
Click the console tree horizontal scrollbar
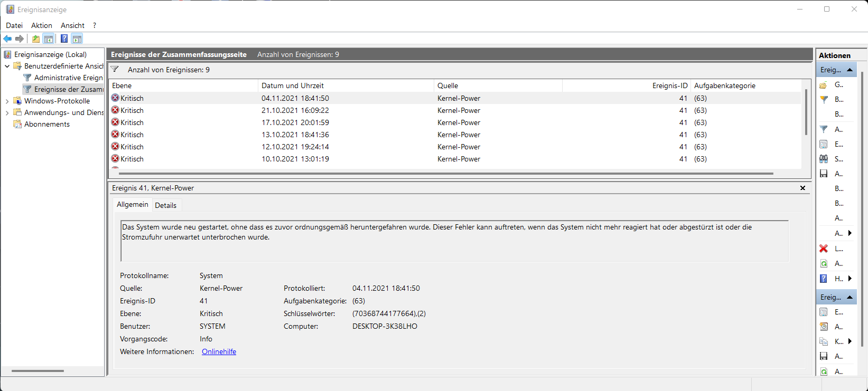(x=38, y=370)
